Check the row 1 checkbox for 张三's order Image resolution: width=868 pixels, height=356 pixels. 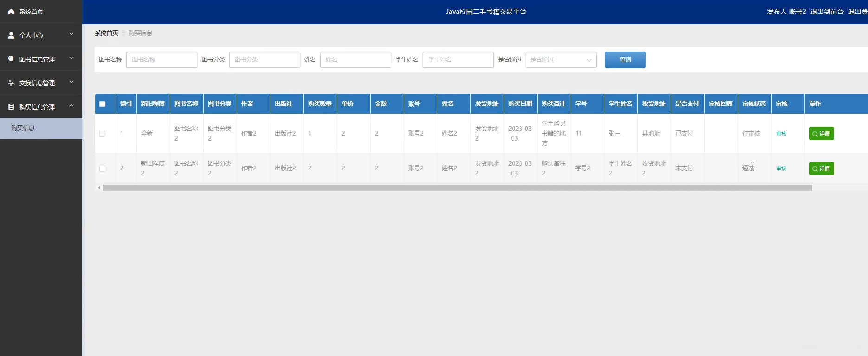(x=103, y=134)
